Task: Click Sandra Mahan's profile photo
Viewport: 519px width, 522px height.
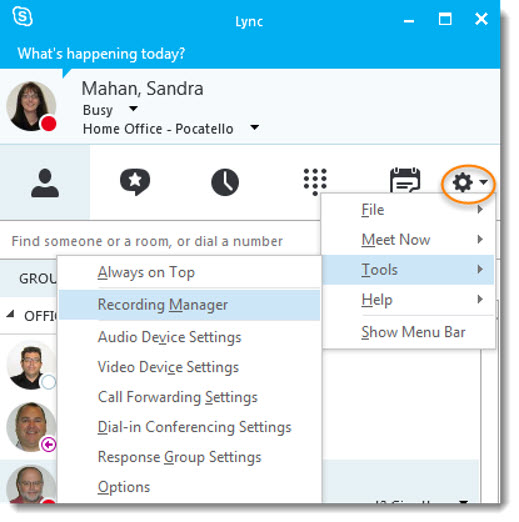Action: point(31,106)
